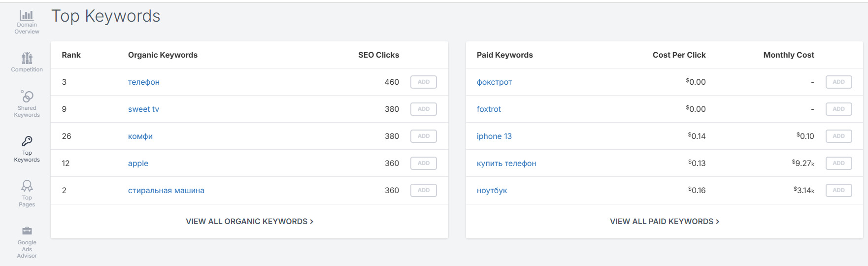This screenshot has height=266, width=868.
Task: Select cost per click $0.13
Action: tap(697, 163)
